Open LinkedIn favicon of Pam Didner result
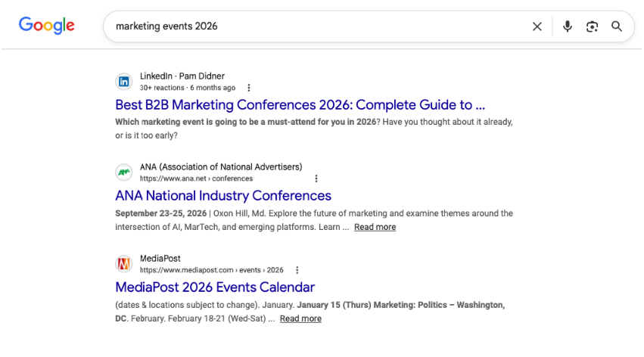 (x=123, y=82)
